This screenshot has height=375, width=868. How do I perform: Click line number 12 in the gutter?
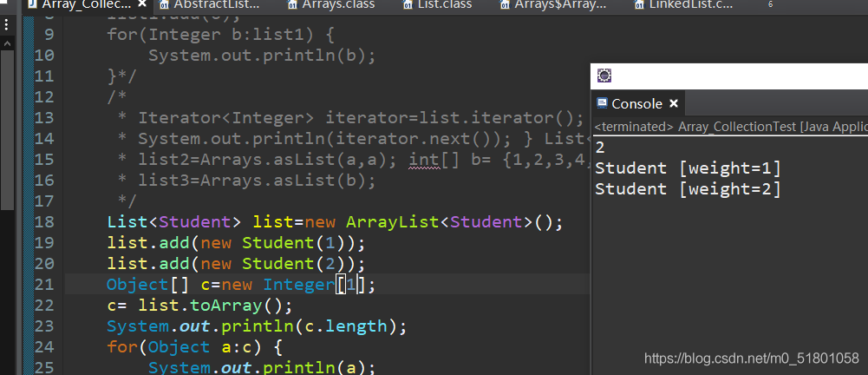(44, 97)
